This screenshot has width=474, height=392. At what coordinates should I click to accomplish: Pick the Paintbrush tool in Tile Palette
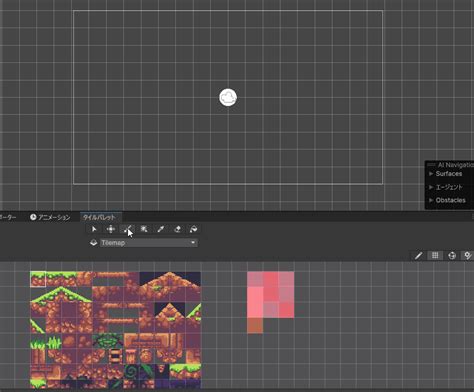click(128, 229)
